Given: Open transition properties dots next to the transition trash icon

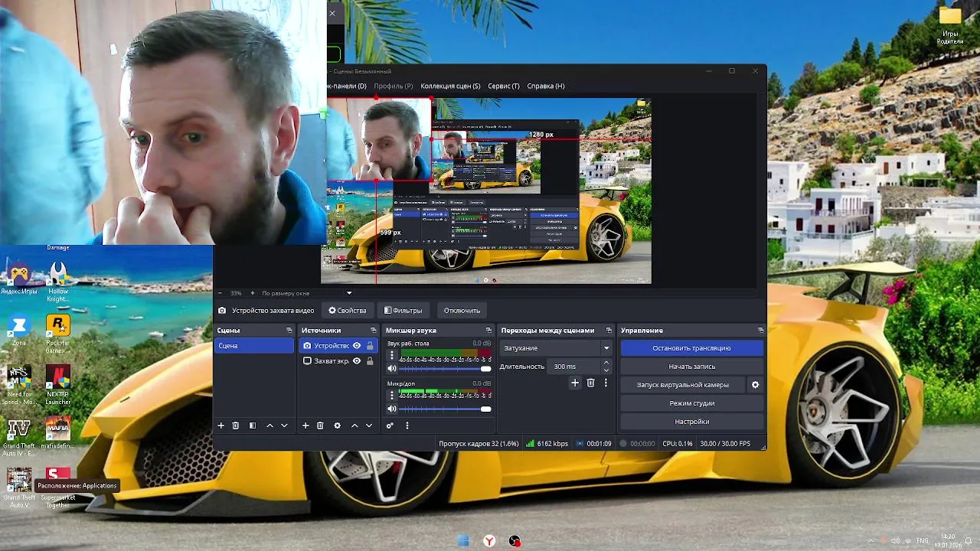Looking at the screenshot, I should pyautogui.click(x=606, y=383).
